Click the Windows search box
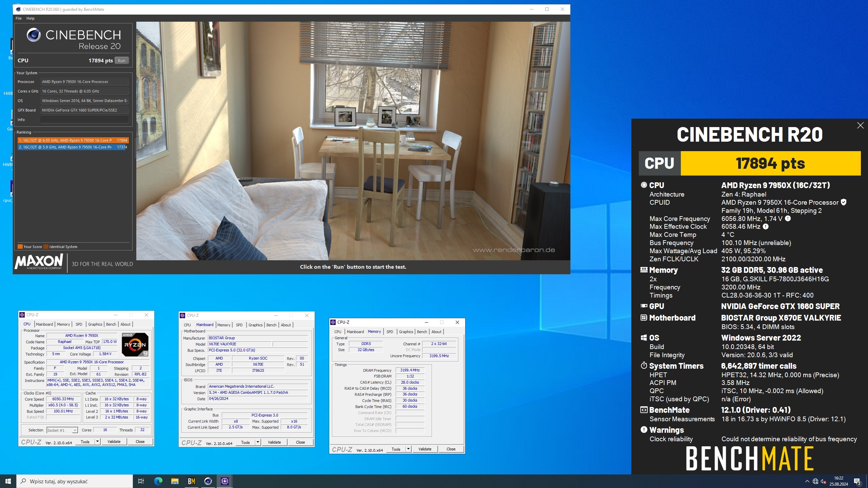The height and width of the screenshot is (488, 868). coord(75,481)
